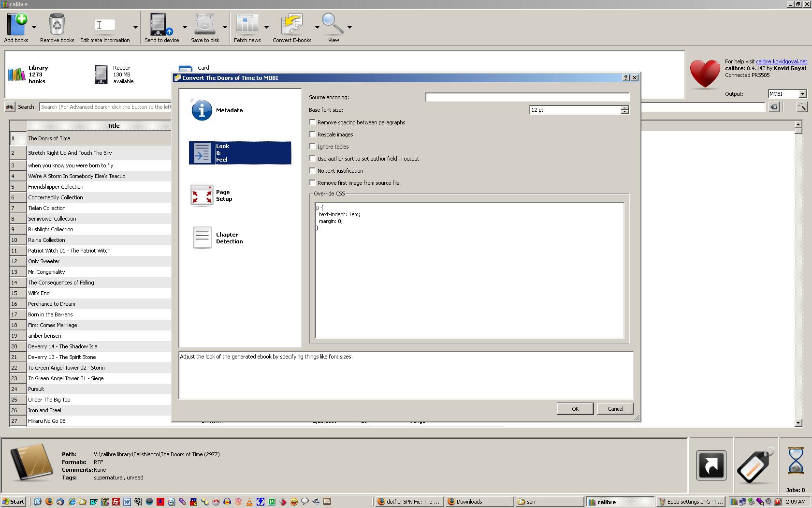Launch FileZilla from the quick launch bar
The height and width of the screenshot is (508, 812).
tap(116, 502)
